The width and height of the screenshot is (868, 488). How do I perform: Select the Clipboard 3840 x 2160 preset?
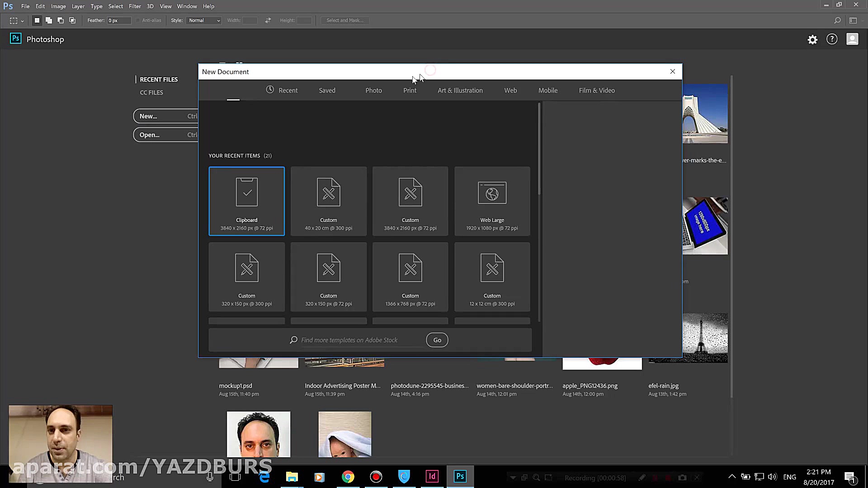[246, 201]
